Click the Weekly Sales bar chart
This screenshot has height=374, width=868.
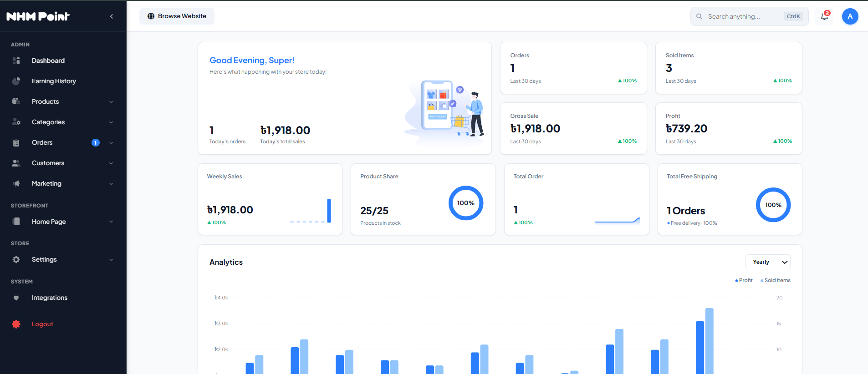[x=311, y=211]
